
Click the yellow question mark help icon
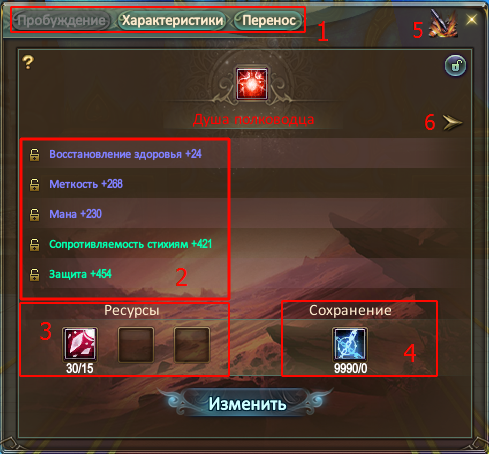28,62
